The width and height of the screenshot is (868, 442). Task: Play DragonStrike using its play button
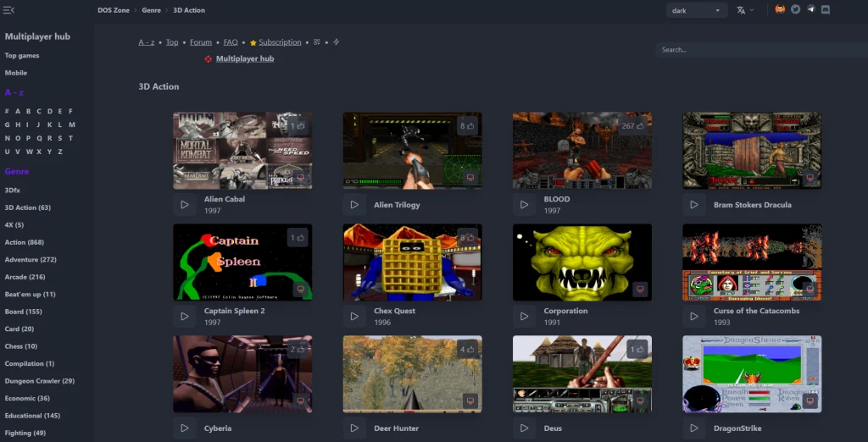coord(694,428)
